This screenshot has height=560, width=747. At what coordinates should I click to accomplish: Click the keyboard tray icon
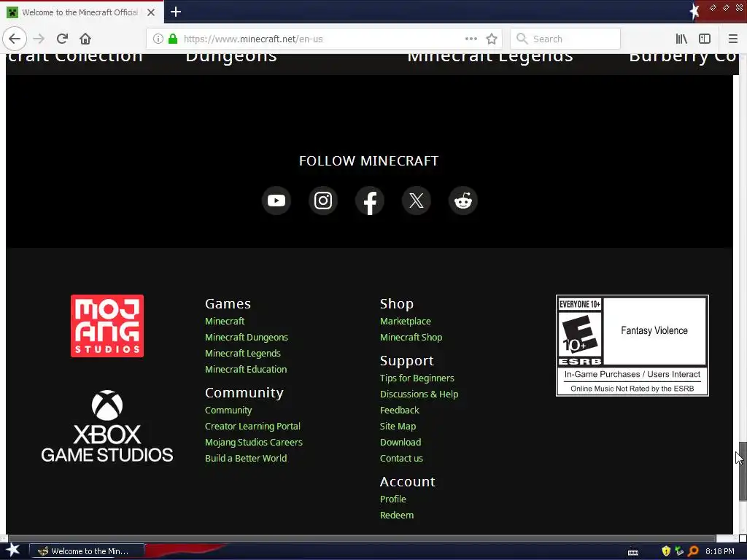point(633,552)
